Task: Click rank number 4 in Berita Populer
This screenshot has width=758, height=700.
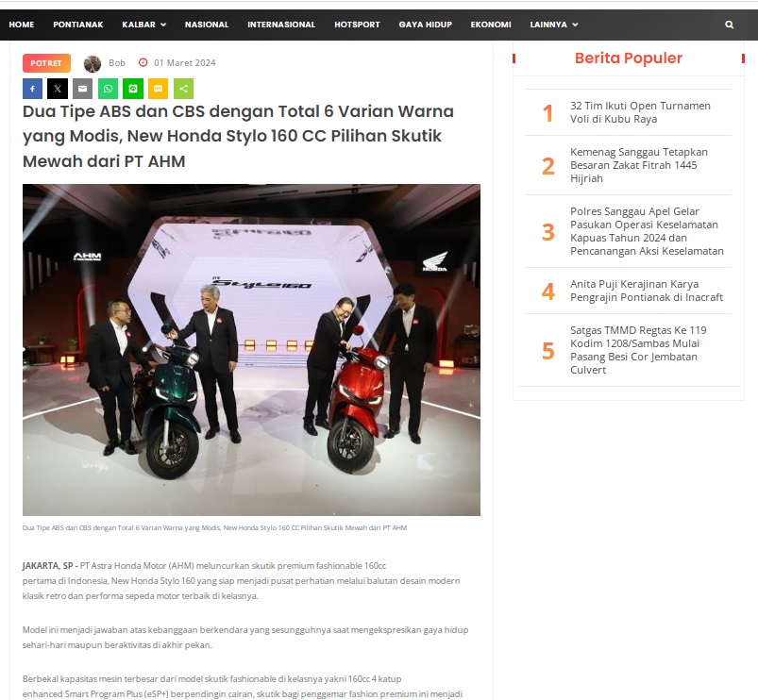Action: click(x=548, y=292)
